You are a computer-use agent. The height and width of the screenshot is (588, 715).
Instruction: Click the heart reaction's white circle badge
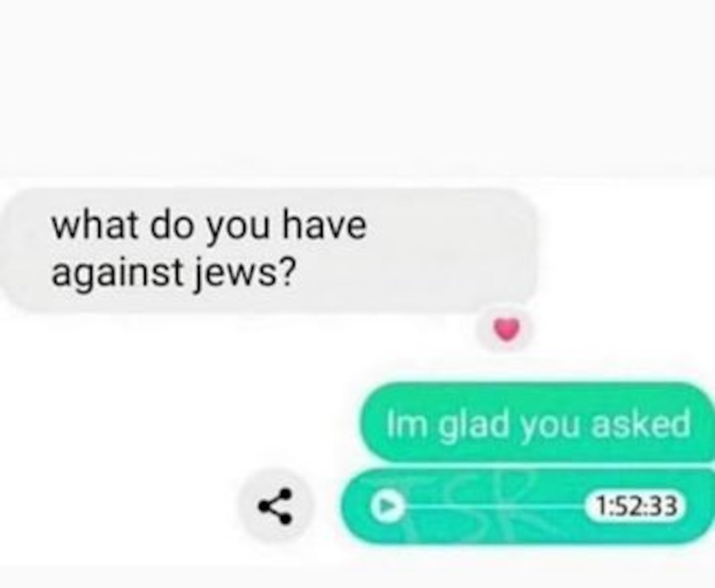506,330
